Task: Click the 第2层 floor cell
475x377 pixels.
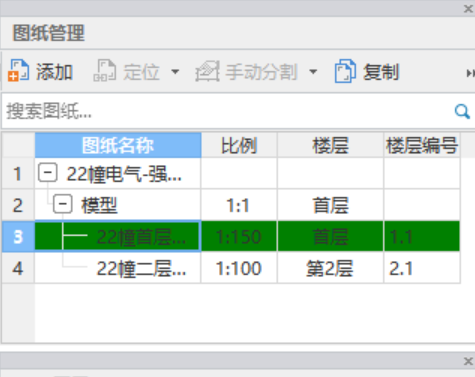Action: [x=330, y=268]
